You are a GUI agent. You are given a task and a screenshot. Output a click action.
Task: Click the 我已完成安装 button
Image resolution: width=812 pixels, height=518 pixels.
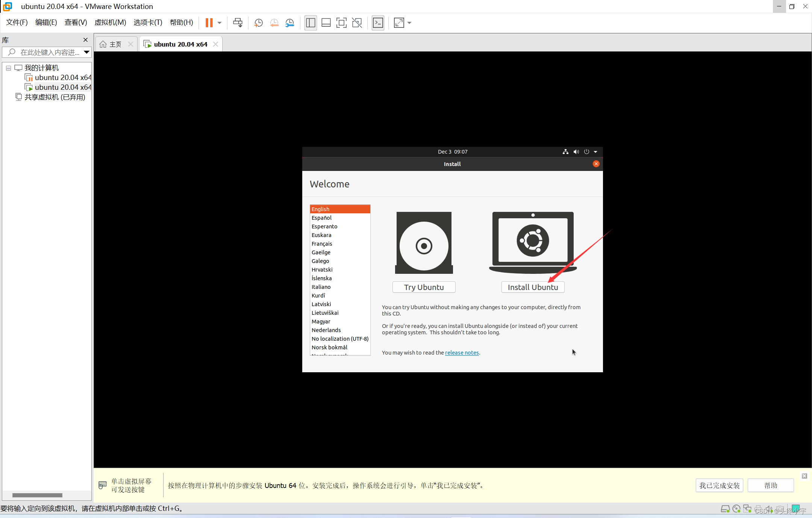pos(719,485)
